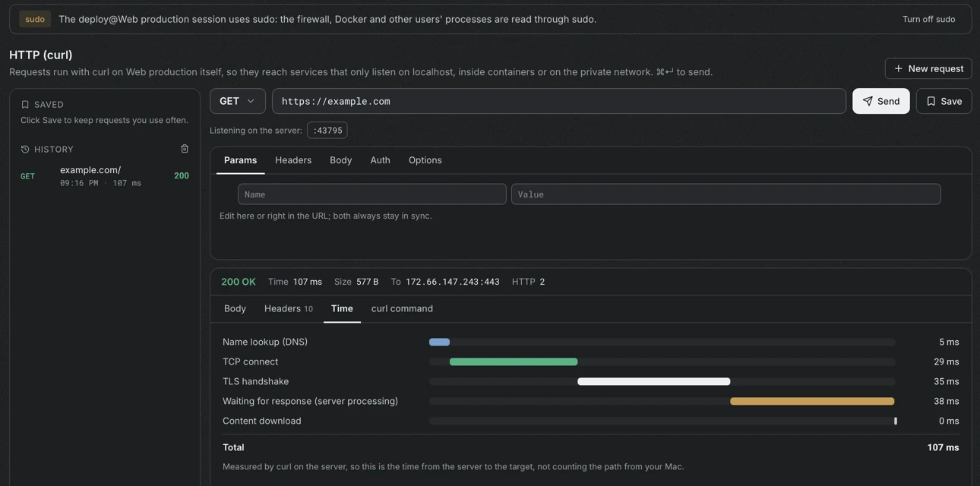The image size is (980, 486).
Task: Click the 200 status in history row
Action: pos(182,175)
